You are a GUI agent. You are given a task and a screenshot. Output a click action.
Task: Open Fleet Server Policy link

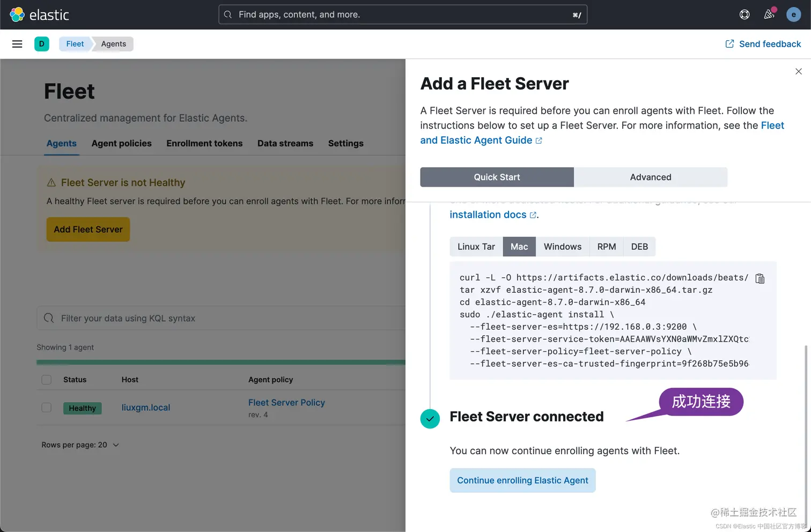[x=286, y=402]
